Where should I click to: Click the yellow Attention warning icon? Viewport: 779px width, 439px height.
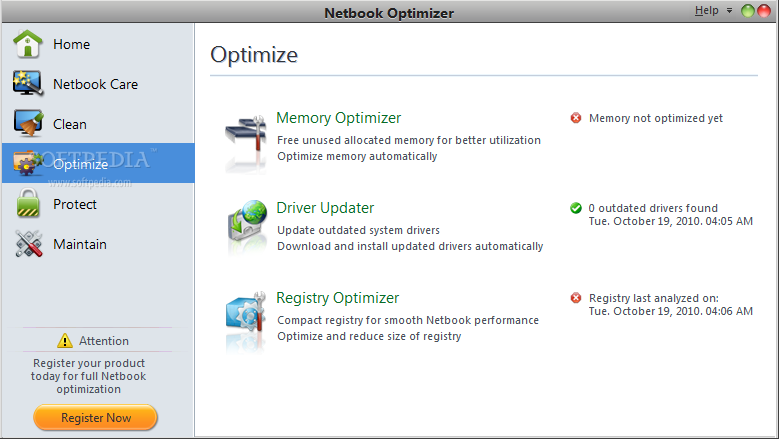65,341
